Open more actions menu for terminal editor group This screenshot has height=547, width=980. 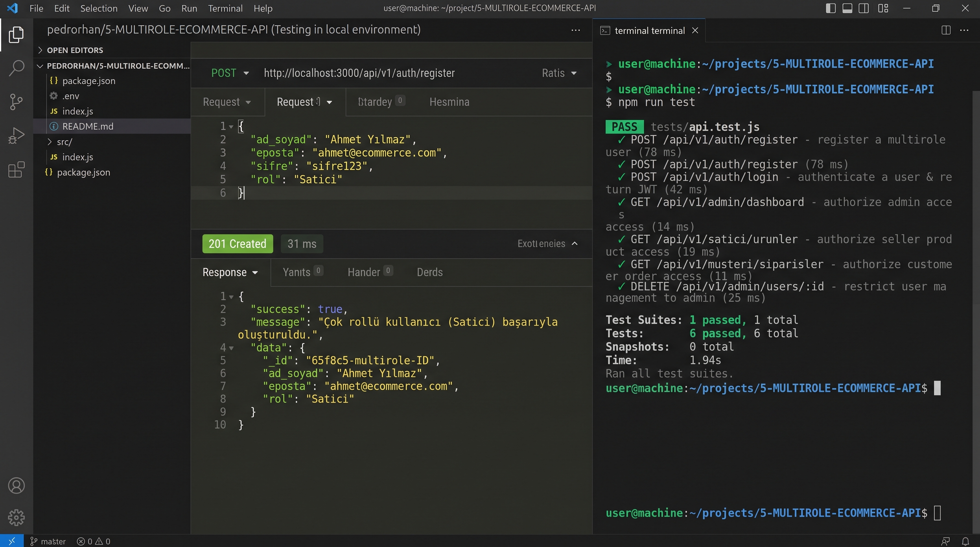[x=964, y=30]
